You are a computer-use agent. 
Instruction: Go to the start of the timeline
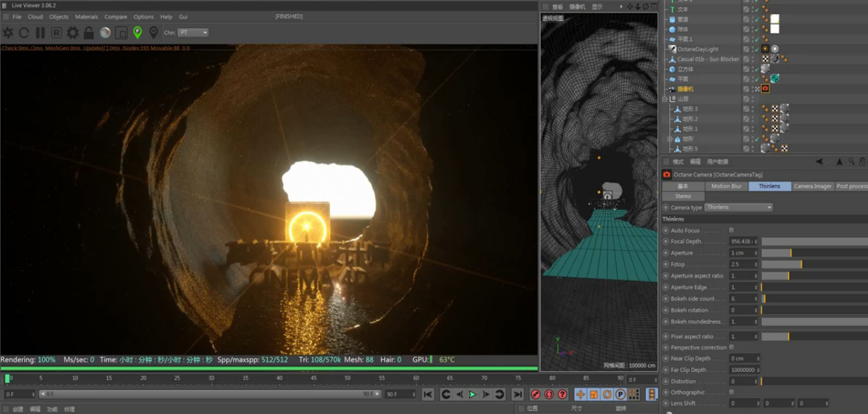point(428,395)
